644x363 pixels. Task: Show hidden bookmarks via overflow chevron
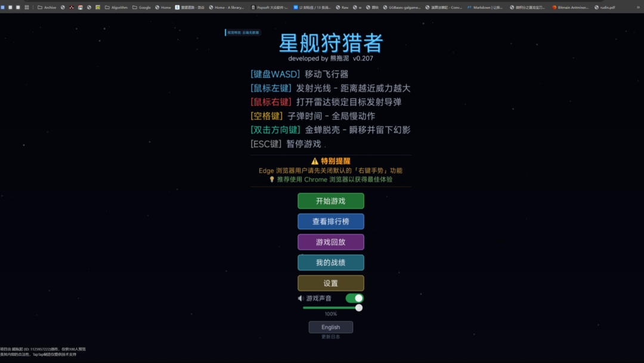(638, 7)
